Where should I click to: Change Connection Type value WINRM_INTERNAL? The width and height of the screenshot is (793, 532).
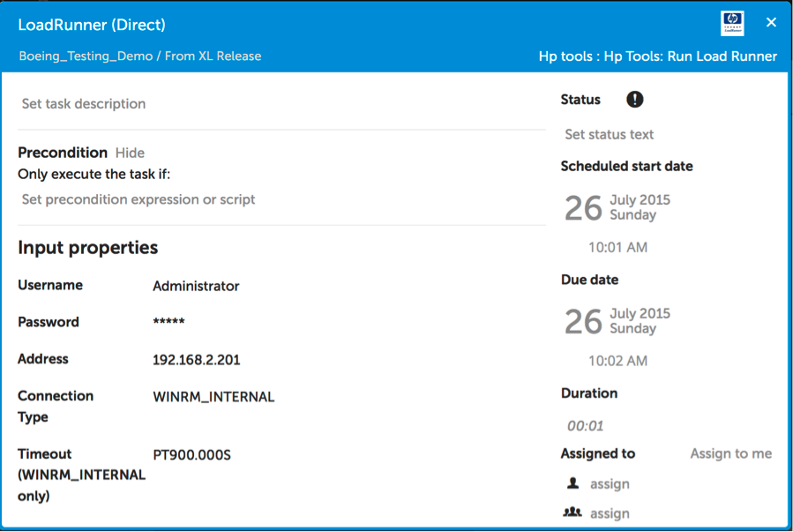(213, 397)
